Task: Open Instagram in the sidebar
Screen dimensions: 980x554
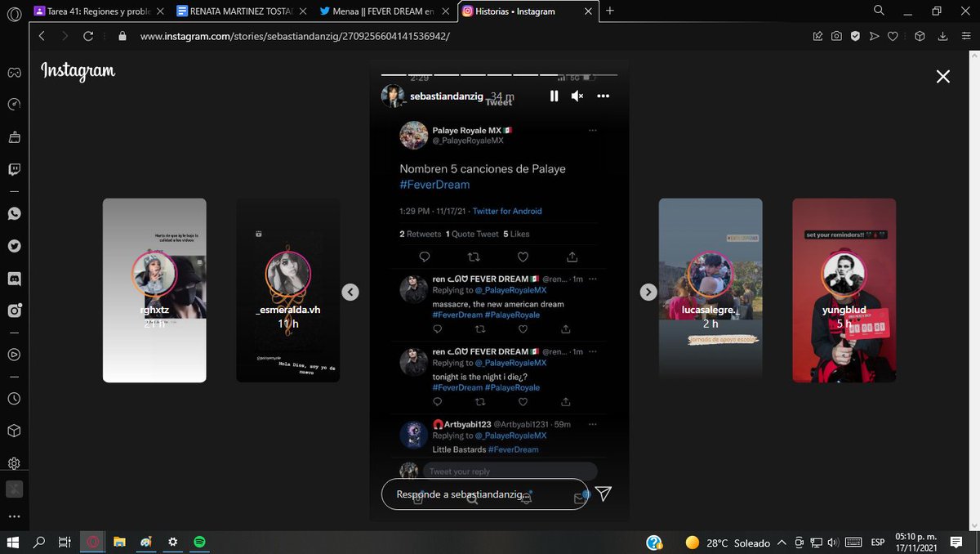Action: coord(14,311)
